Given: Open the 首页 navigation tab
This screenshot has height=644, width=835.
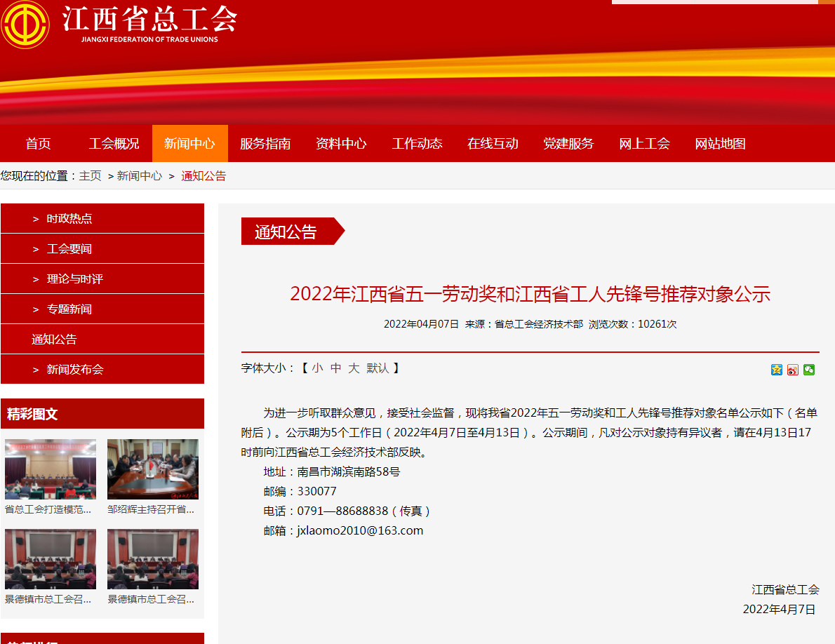Looking at the screenshot, I should (39, 144).
